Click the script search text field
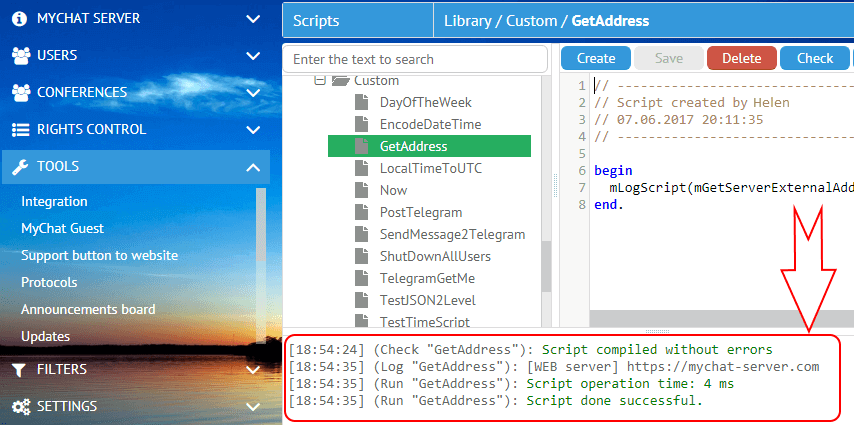 tap(415, 59)
